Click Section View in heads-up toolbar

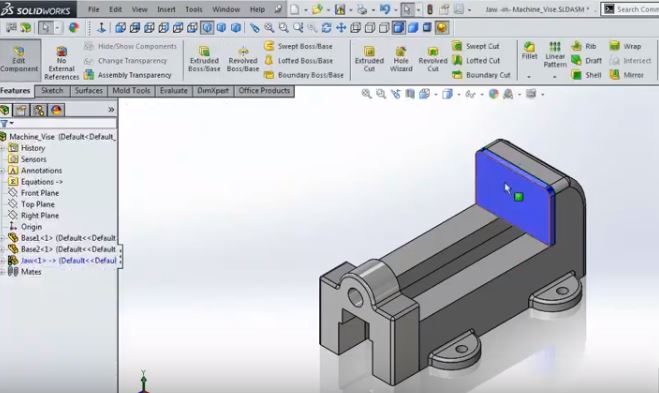pos(410,94)
